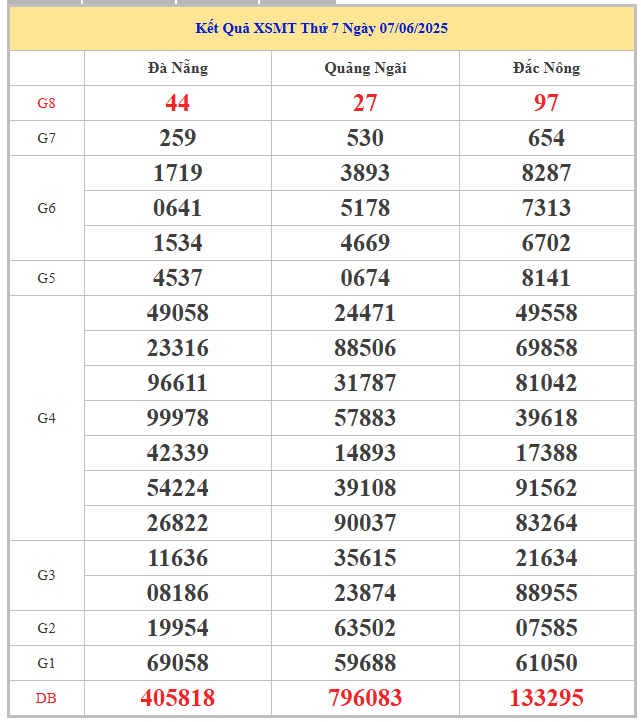Select G4 number 49558
The image size is (641, 722).
click(546, 313)
